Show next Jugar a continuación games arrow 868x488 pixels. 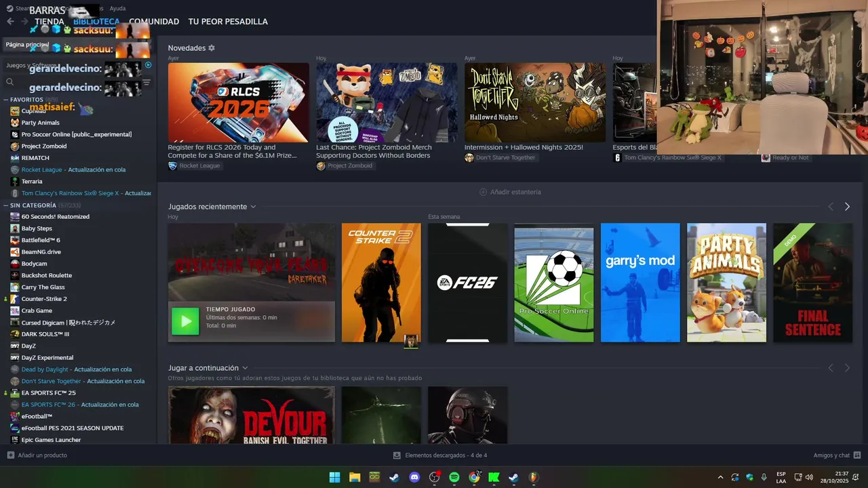tap(847, 368)
